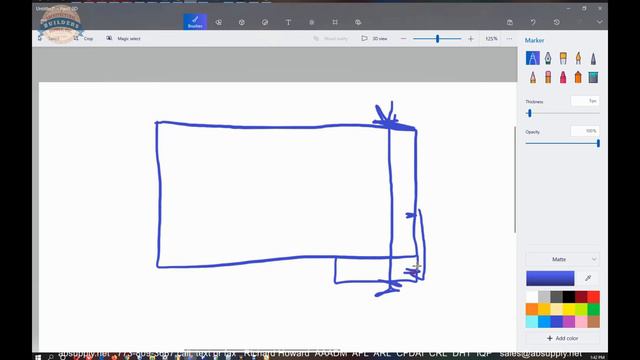Open the Effects tab
The height and width of the screenshot is (360, 640).
(x=311, y=22)
